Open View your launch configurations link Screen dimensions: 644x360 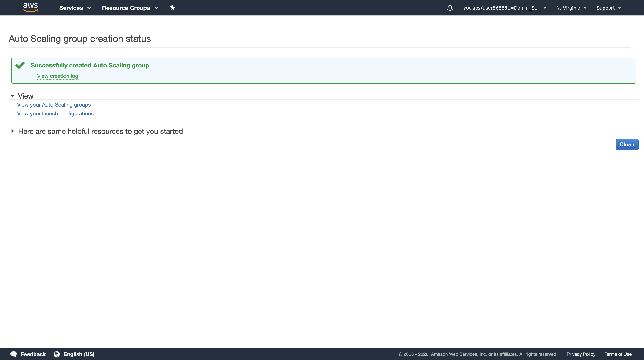(x=55, y=113)
